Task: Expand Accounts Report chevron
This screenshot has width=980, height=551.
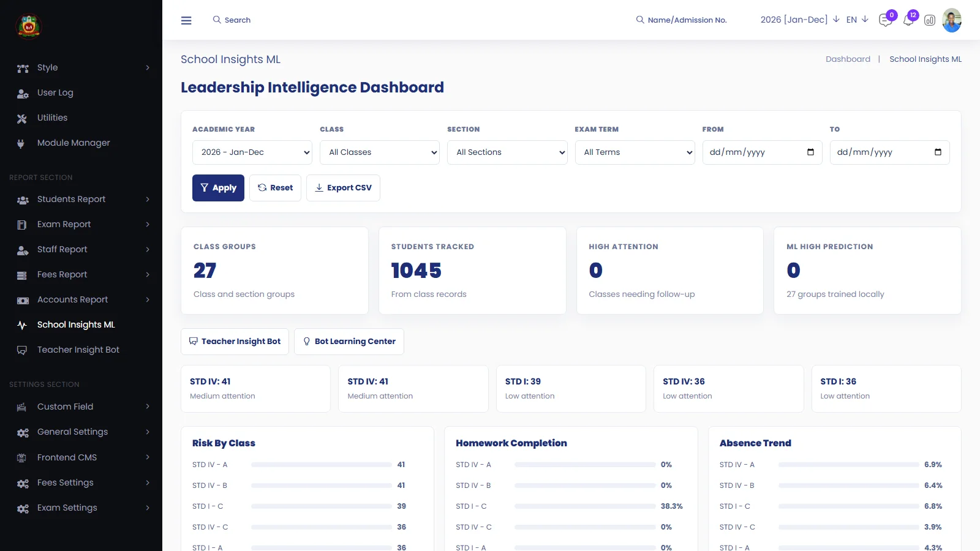Action: 148,300
